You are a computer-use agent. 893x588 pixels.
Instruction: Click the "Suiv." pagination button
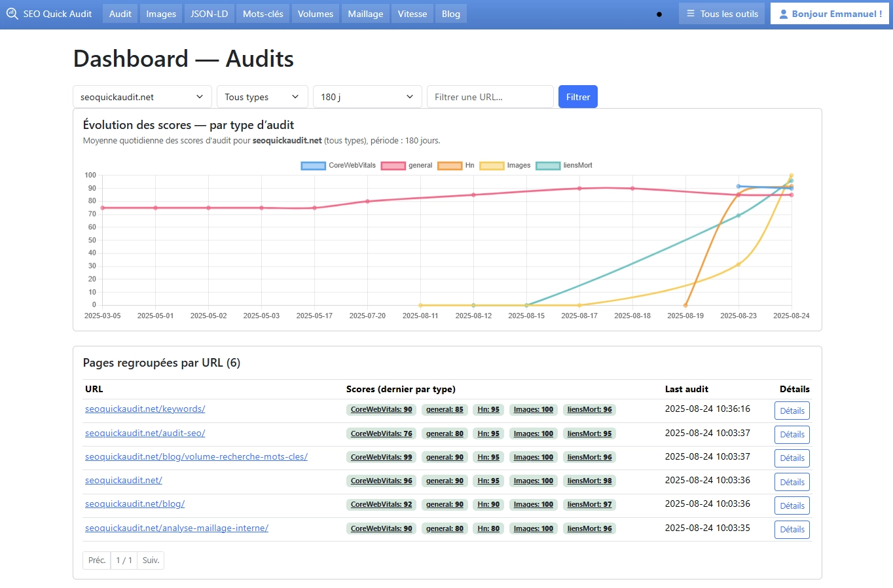150,560
